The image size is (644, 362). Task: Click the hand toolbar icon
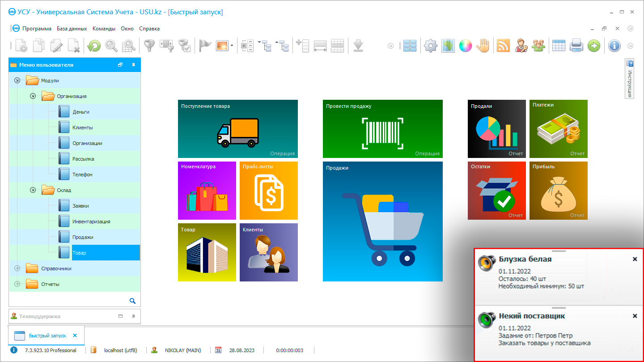click(x=483, y=46)
